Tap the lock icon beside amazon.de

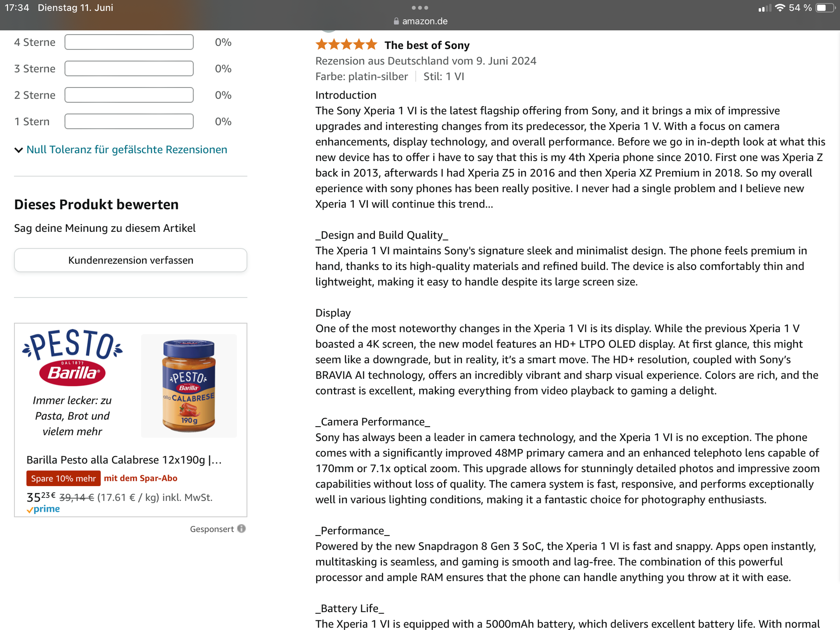click(396, 21)
